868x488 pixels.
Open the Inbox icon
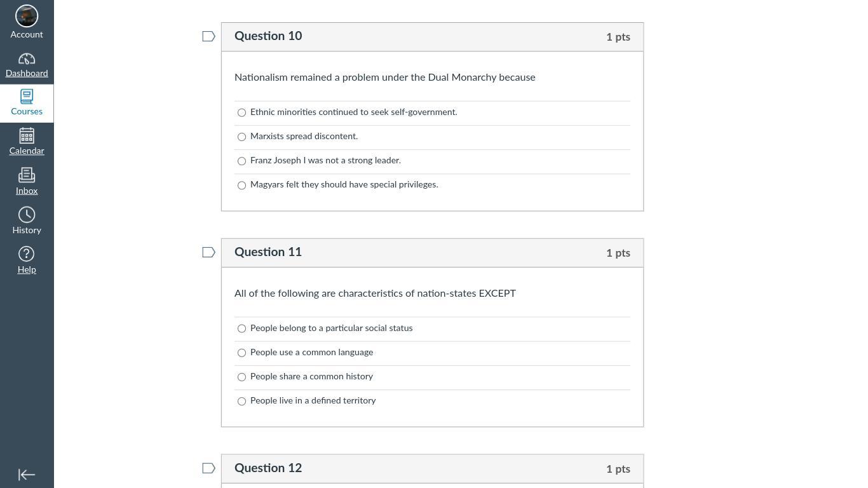pos(27,175)
